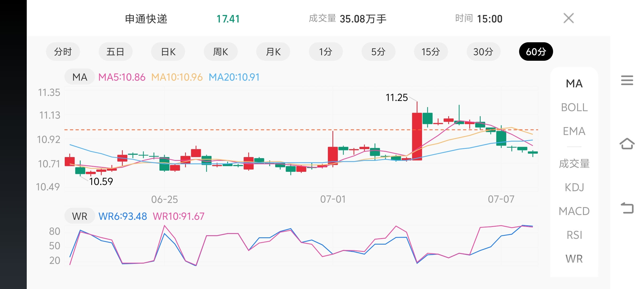The image size is (644, 289).
Task: Select the 周K period tab
Action: click(221, 52)
